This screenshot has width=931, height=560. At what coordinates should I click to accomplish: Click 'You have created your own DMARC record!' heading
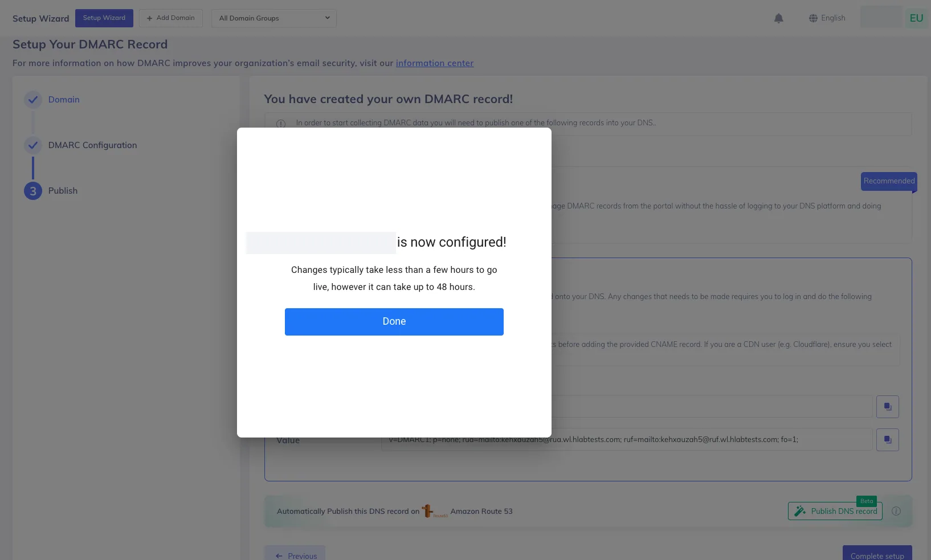point(389,99)
